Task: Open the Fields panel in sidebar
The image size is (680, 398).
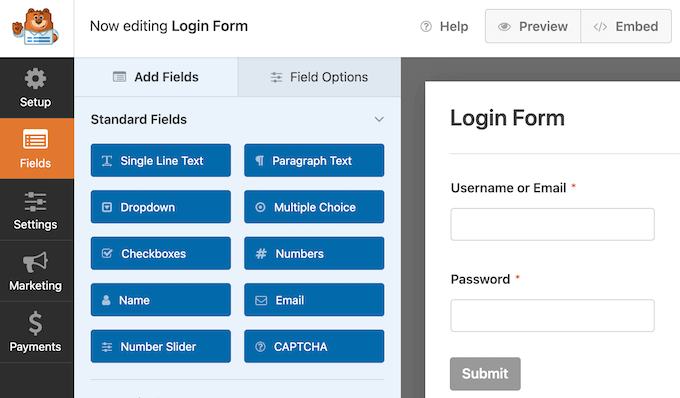Action: (36, 149)
